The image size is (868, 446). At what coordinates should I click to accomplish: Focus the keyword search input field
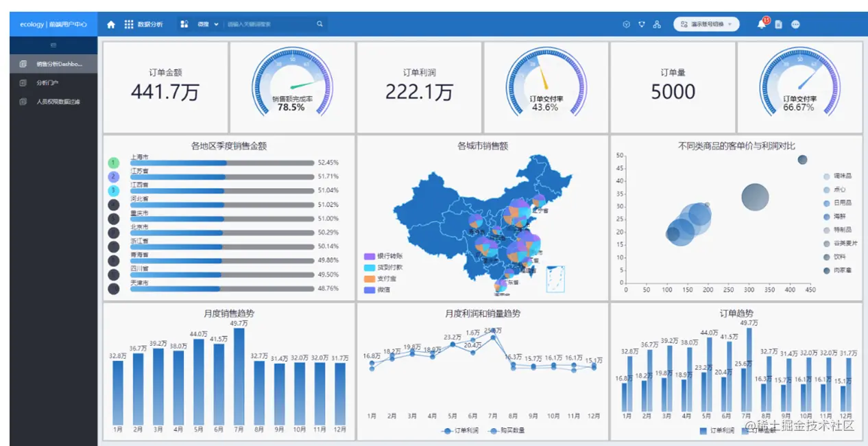tap(269, 24)
